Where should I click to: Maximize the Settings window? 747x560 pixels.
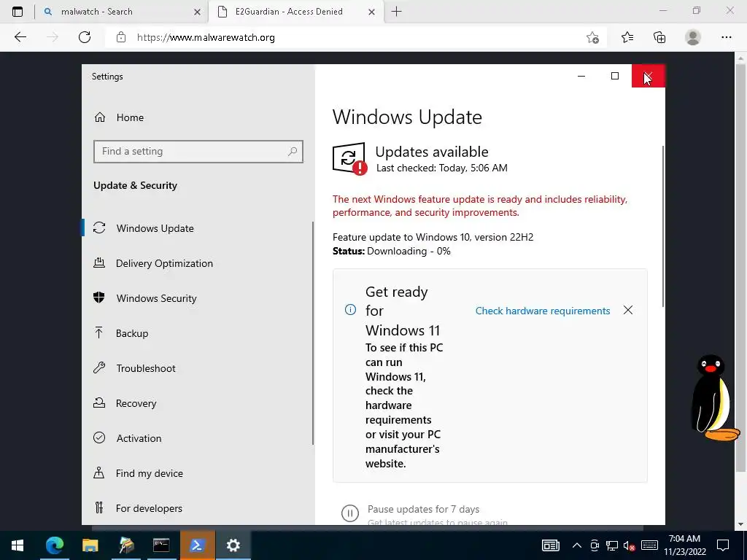pyautogui.click(x=615, y=76)
